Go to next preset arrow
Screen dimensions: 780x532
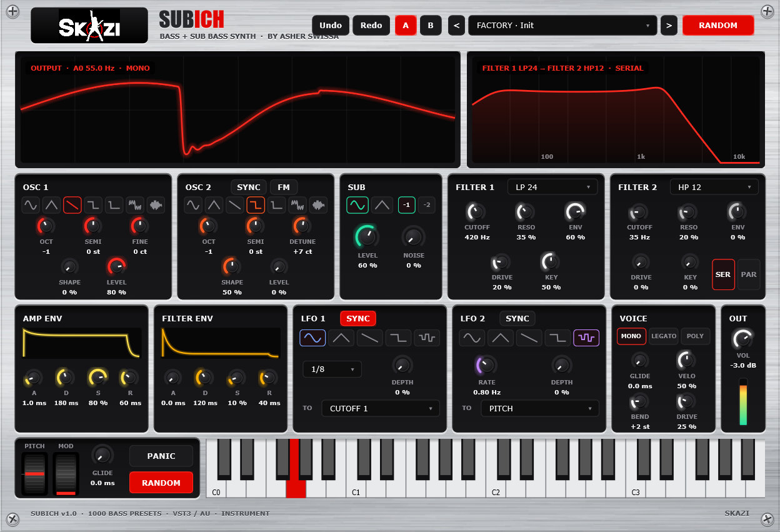(x=669, y=25)
